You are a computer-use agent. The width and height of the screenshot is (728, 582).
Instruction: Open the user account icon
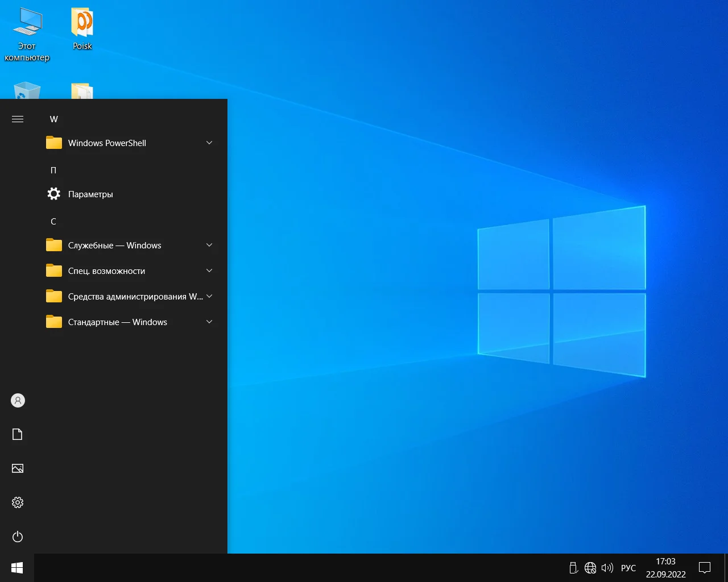pyautogui.click(x=18, y=401)
